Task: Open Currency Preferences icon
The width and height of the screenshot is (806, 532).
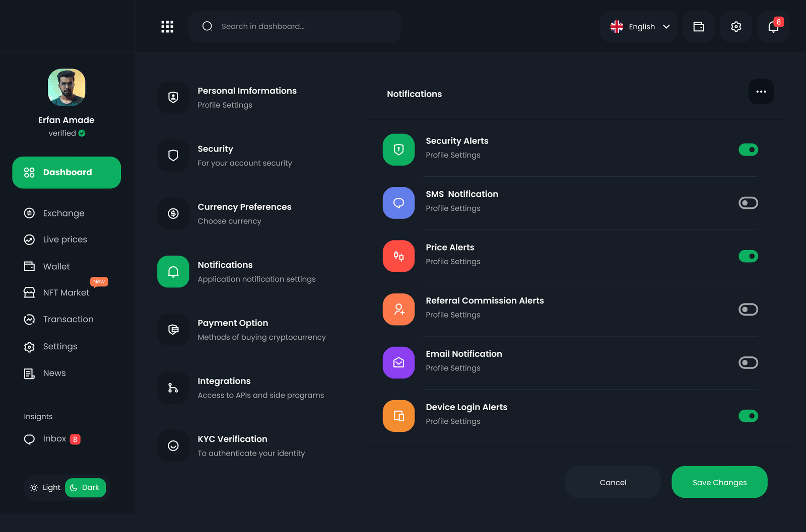Action: pos(173,213)
